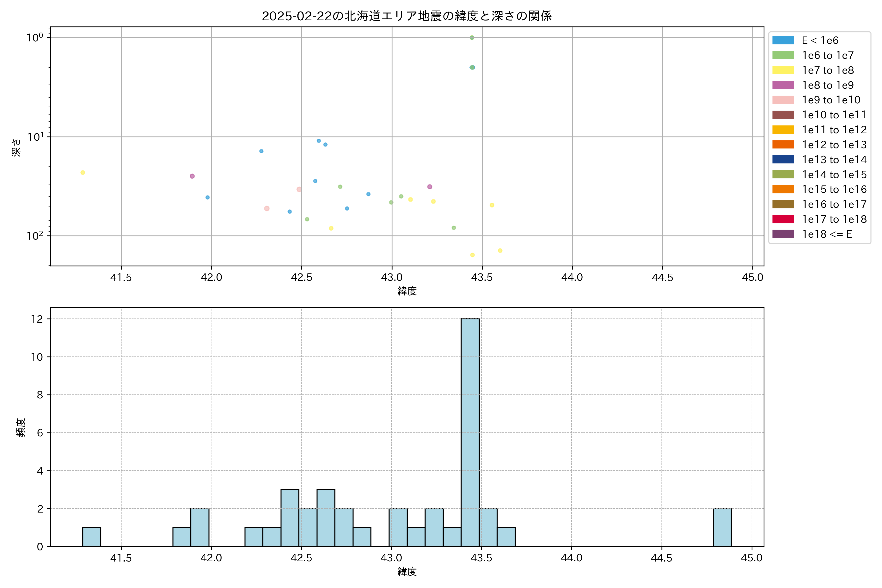Click the purple 1e8 to 1e9 legend swatch

click(x=783, y=85)
